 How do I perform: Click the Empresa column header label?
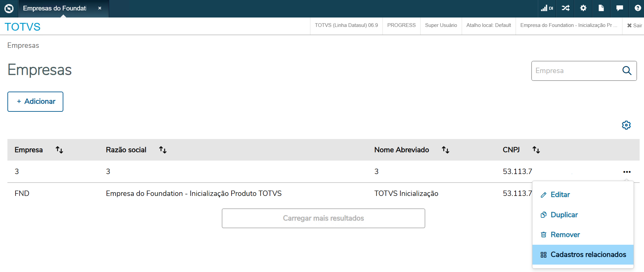29,150
